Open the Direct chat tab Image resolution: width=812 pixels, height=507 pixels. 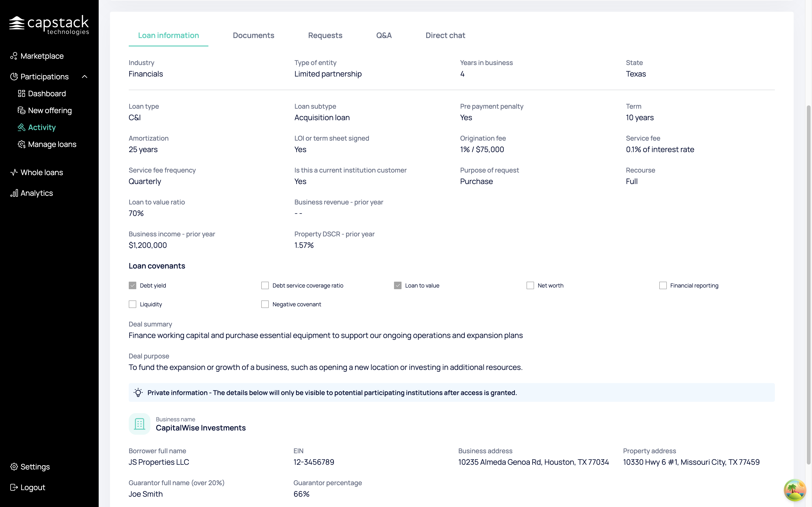[x=445, y=35]
